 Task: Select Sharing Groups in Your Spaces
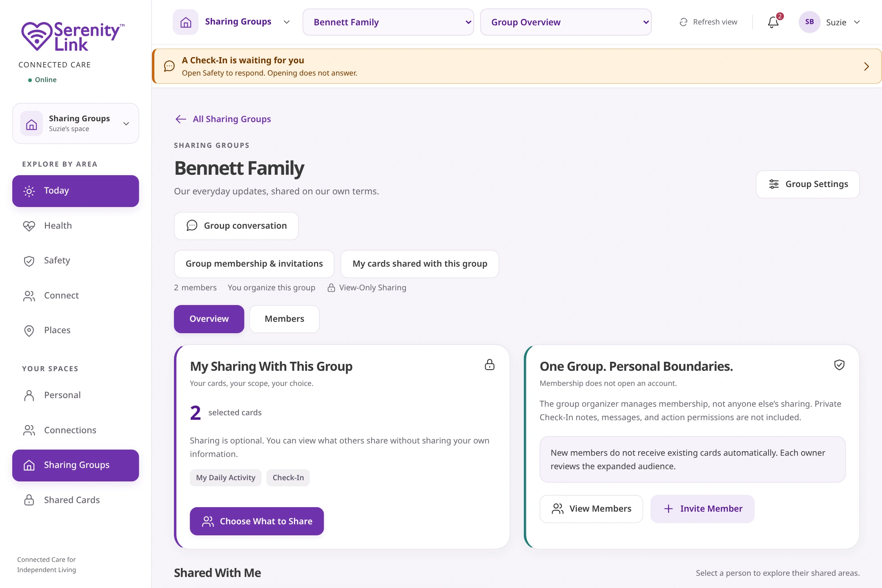click(x=76, y=465)
